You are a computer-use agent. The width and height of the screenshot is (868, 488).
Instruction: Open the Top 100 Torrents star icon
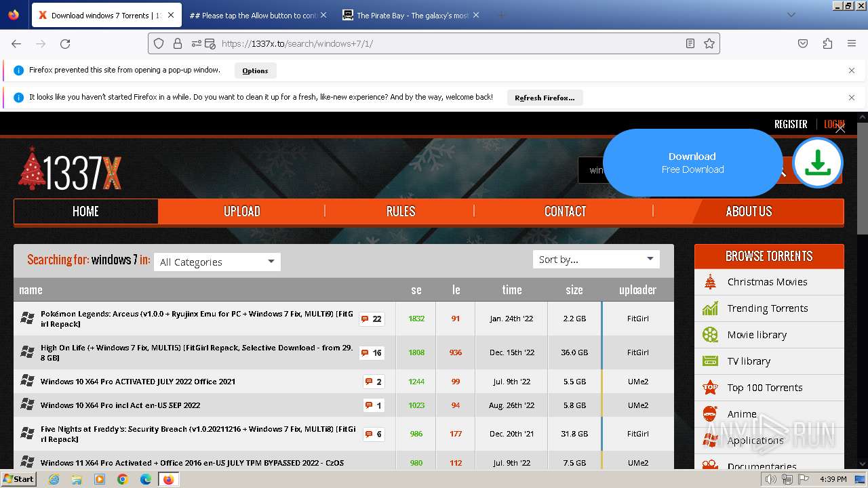[x=710, y=388]
